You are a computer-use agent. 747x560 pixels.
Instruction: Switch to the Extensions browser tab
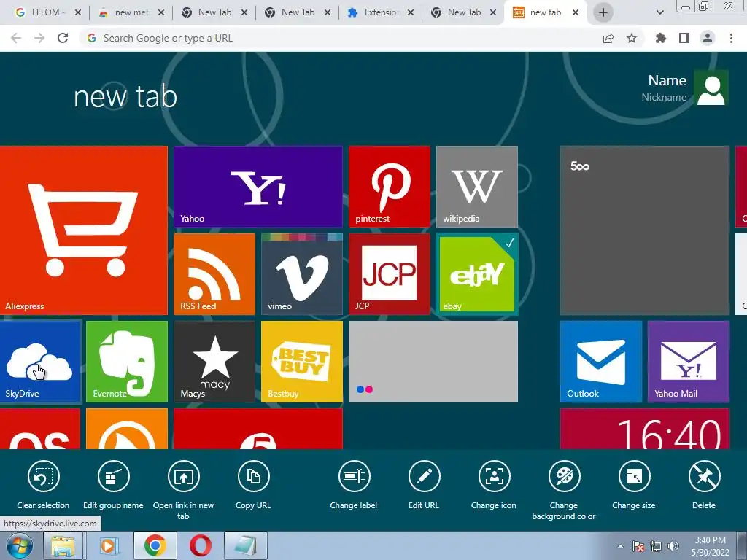pyautogui.click(x=379, y=12)
